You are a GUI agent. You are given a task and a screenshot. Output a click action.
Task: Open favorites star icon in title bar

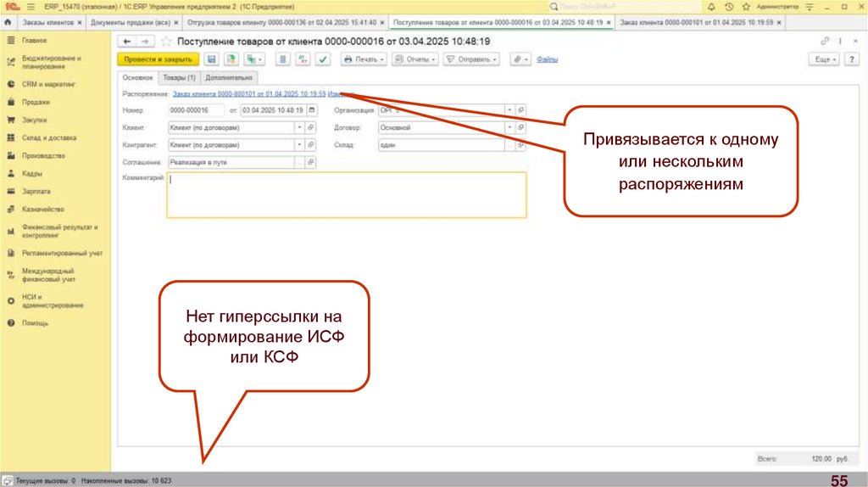(746, 7)
